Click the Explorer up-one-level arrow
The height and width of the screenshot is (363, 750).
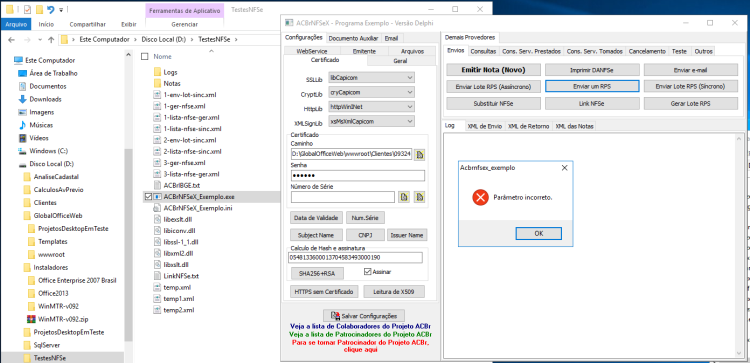click(51, 40)
